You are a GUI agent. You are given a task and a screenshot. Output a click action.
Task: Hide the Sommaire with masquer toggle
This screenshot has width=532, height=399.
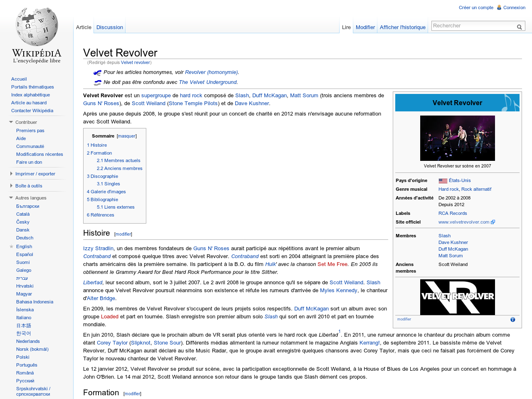pyautogui.click(x=126, y=136)
